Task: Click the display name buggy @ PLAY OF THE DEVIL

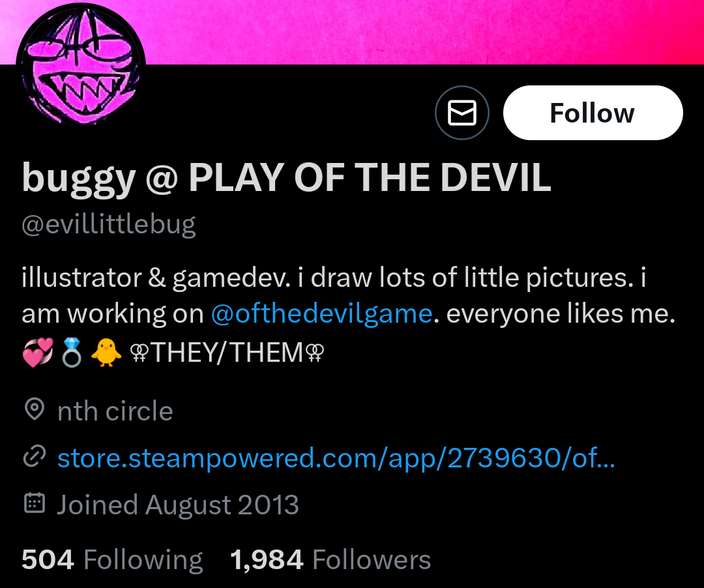Action: point(286,179)
